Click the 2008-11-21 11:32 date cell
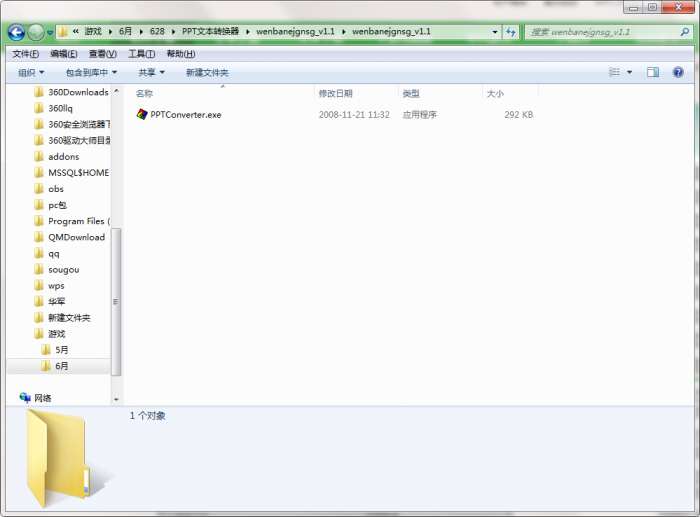The image size is (700, 517). click(x=354, y=115)
